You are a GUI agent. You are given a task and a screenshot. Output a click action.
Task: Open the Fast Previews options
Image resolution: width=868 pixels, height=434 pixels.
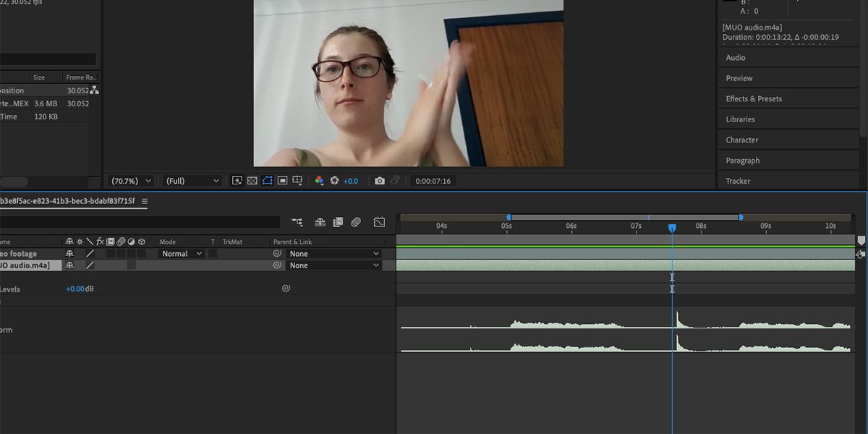pyautogui.click(x=237, y=181)
